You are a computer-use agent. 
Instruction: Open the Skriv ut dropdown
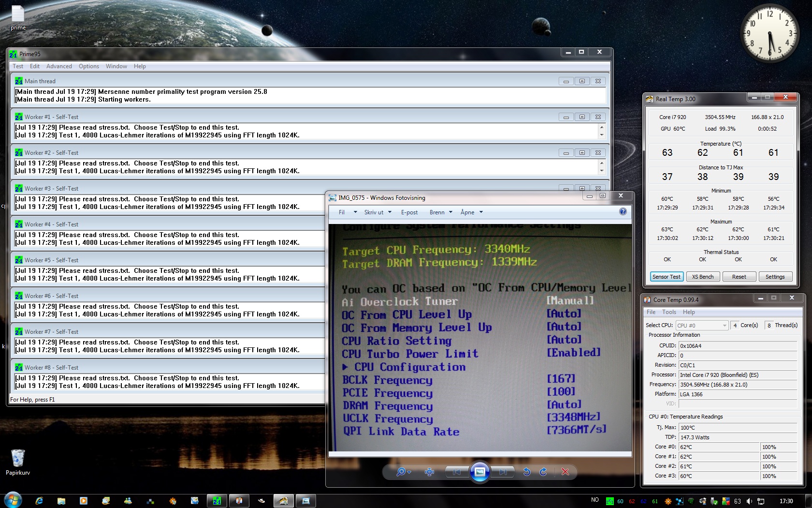pyautogui.click(x=377, y=212)
